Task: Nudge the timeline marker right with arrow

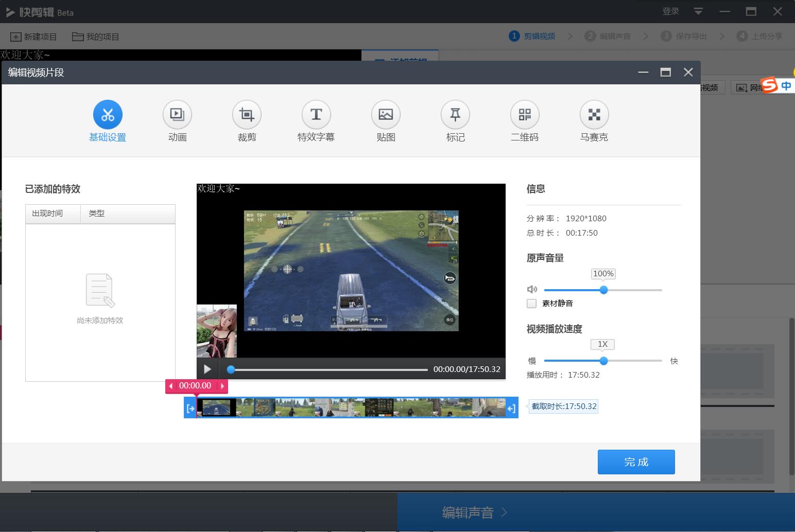Action: click(x=222, y=386)
